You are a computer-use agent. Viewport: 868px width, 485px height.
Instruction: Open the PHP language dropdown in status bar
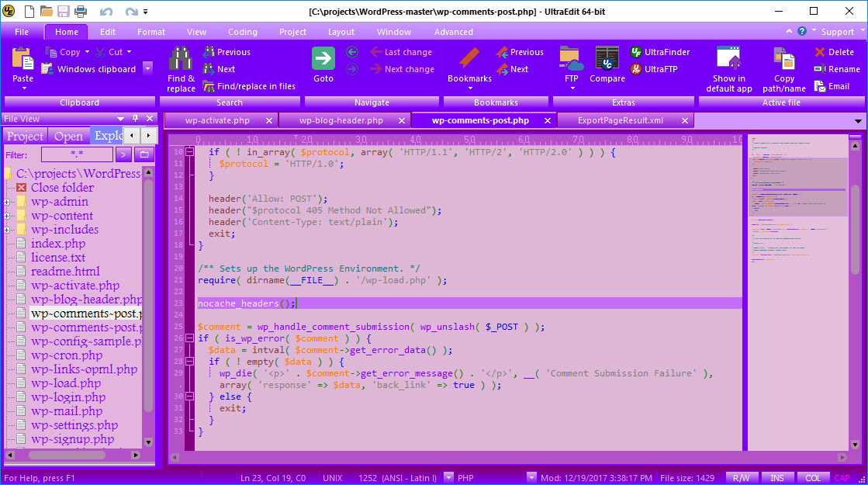(531, 478)
